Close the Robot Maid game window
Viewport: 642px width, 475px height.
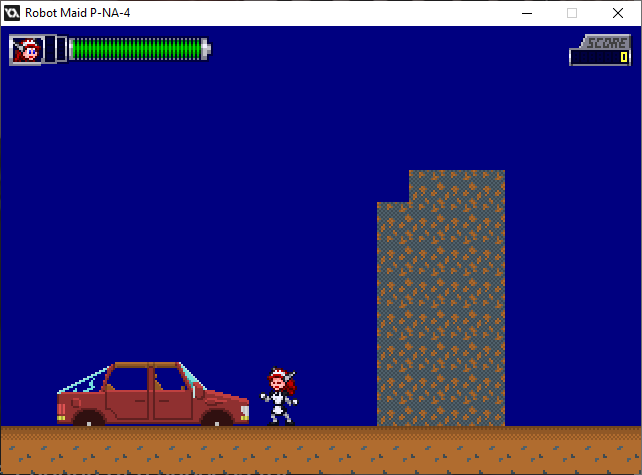click(x=618, y=13)
